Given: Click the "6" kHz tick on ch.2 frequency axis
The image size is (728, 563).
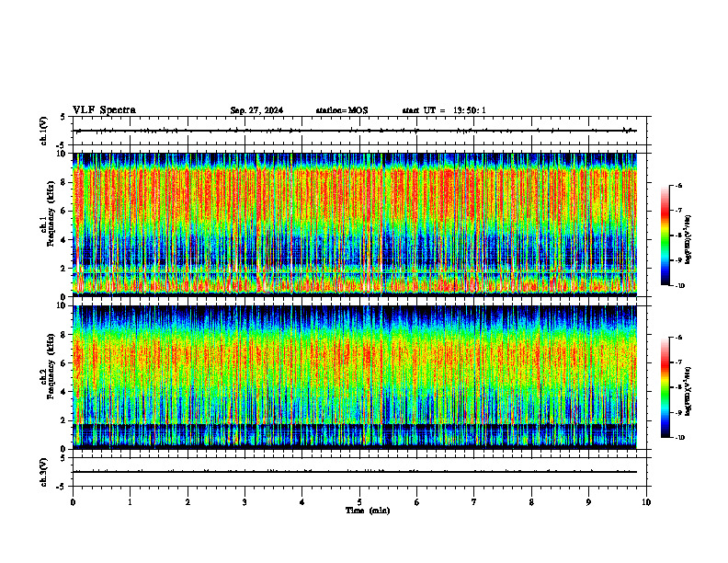Looking at the screenshot, I should pyautogui.click(x=64, y=363).
